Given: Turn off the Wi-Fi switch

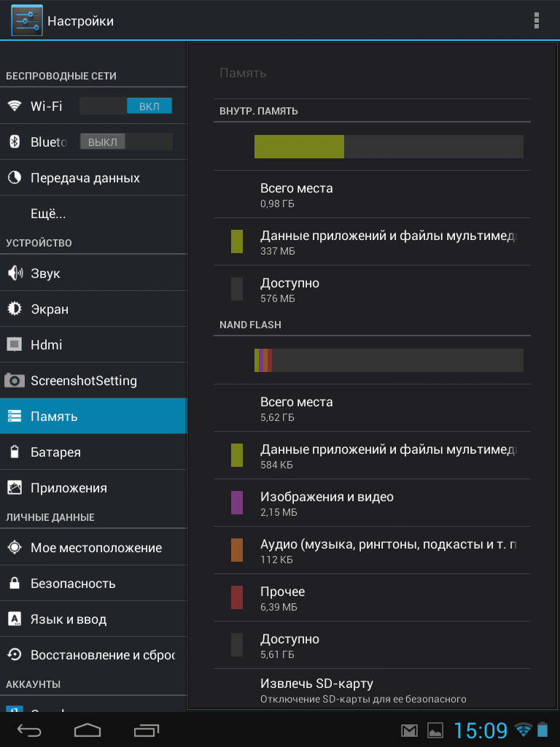Looking at the screenshot, I should point(125,107).
